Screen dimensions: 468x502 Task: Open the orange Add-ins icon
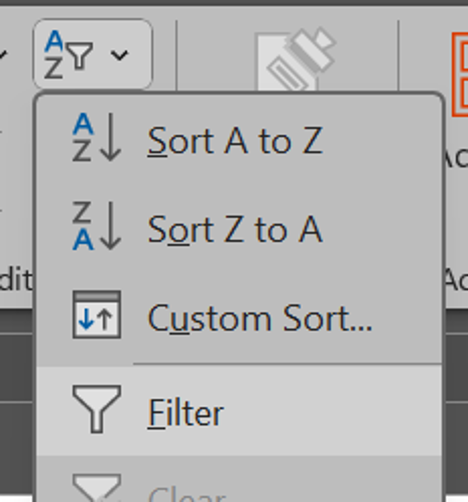[x=460, y=74]
